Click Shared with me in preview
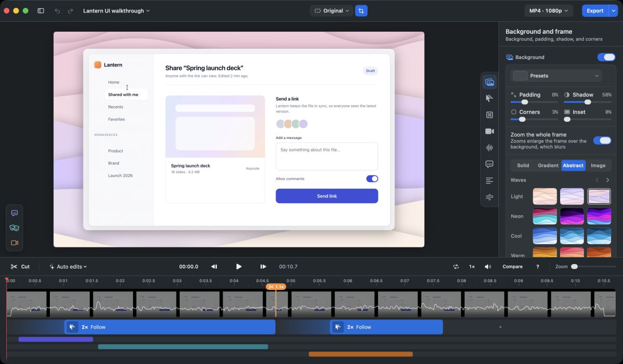 click(x=126, y=94)
